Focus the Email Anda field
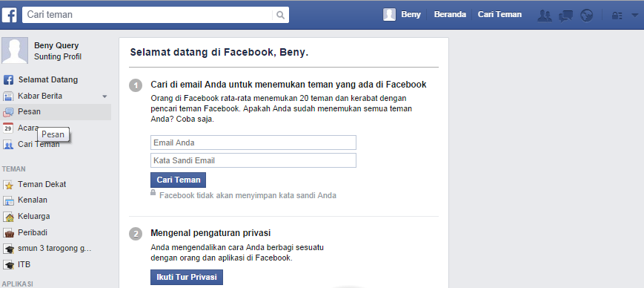The width and height of the screenshot is (644, 288). 253,143
